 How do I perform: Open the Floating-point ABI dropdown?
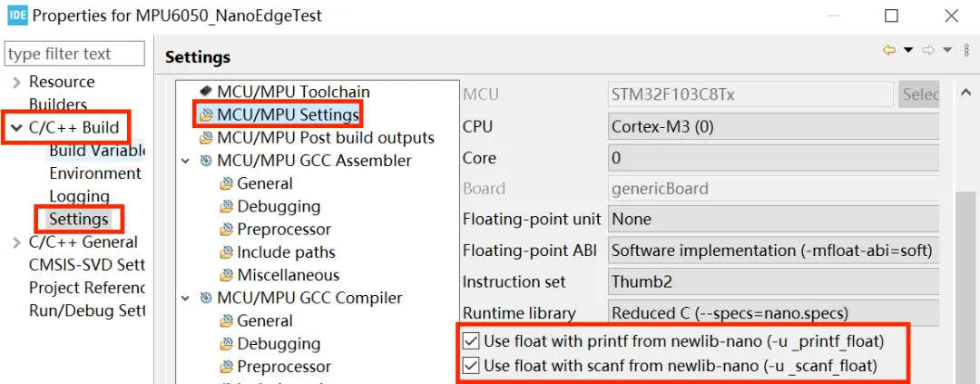pos(773,251)
